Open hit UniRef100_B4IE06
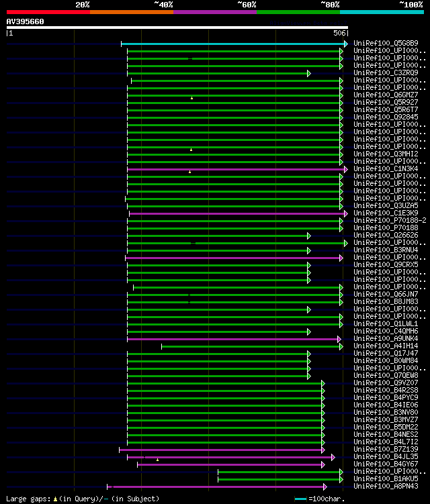Viewport: 430px width, 504px height. pos(386,405)
